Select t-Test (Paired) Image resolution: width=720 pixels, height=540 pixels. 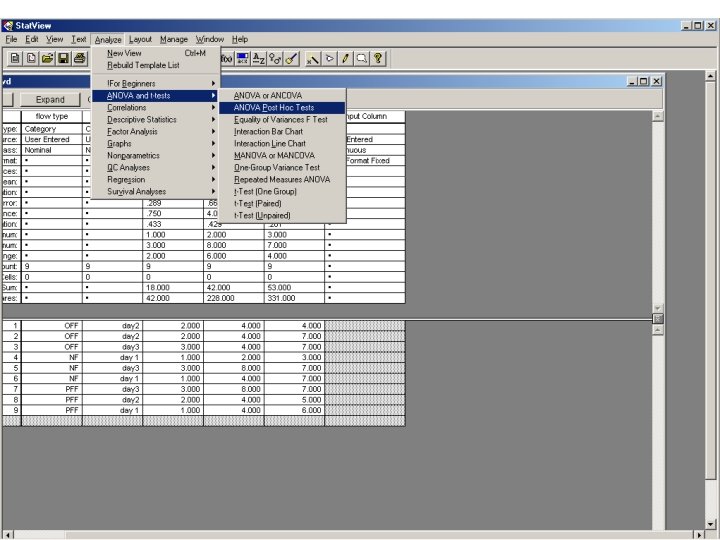[x=282, y=203]
